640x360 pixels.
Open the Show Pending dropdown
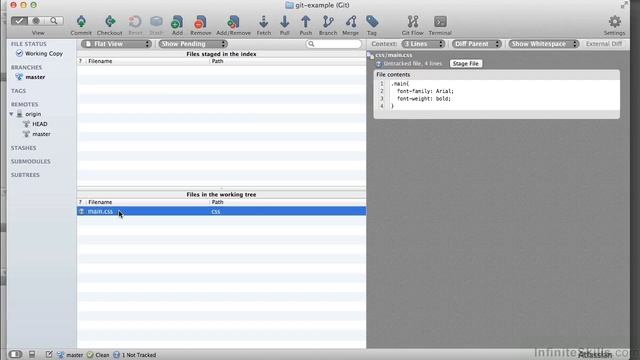pos(193,44)
